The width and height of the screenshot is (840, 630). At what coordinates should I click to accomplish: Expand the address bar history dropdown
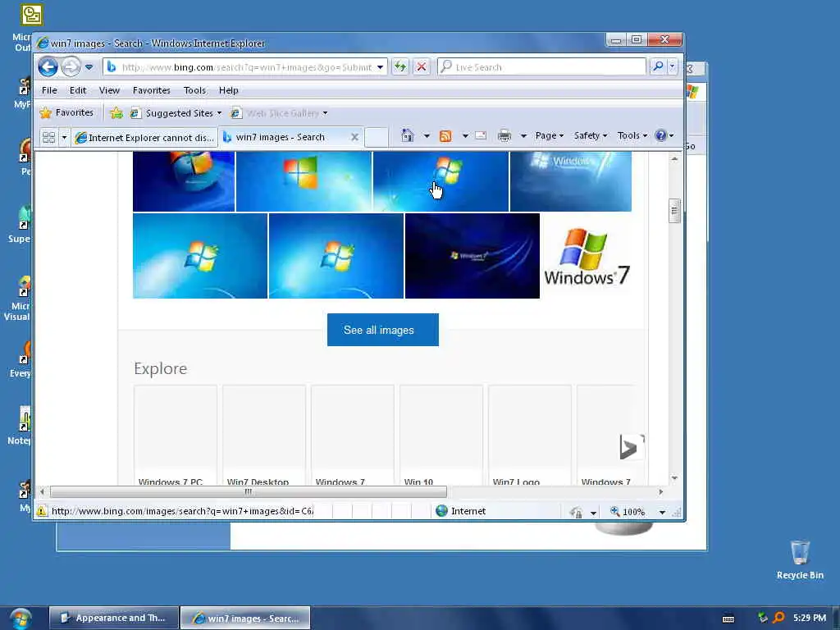tap(380, 67)
